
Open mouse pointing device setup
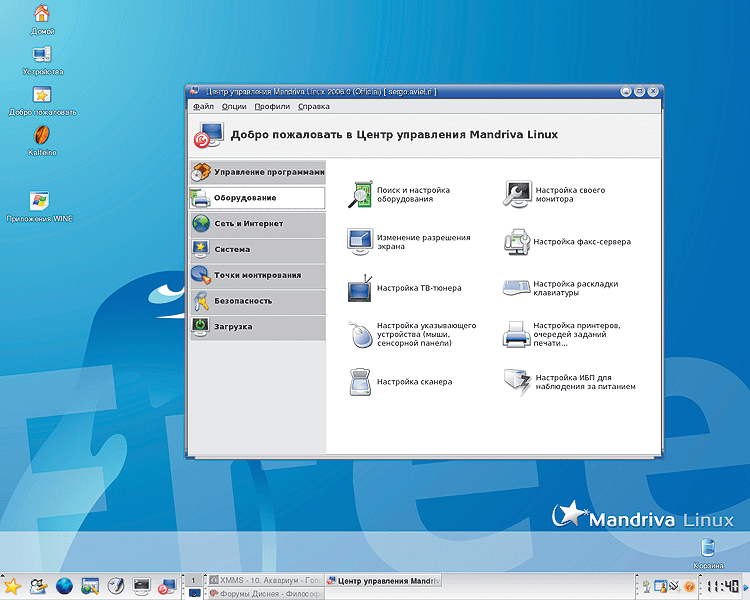[x=412, y=334]
